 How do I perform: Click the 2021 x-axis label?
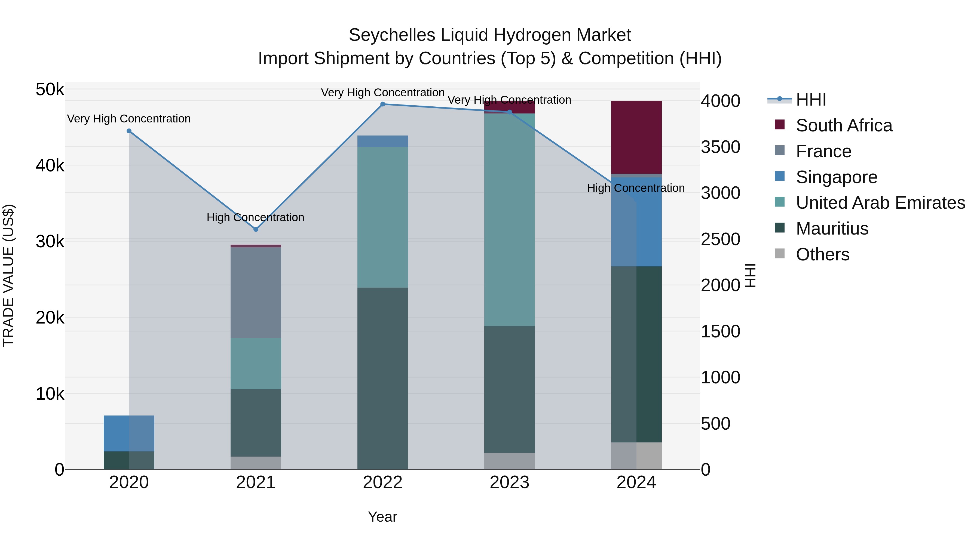256,482
